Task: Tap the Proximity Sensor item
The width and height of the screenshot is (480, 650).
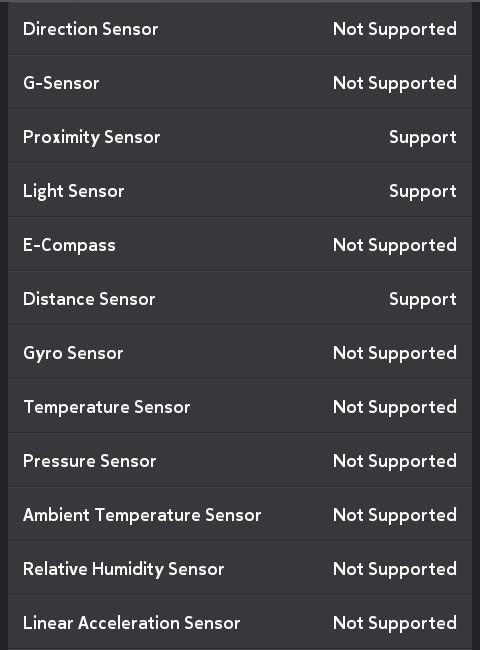Action: [240, 137]
